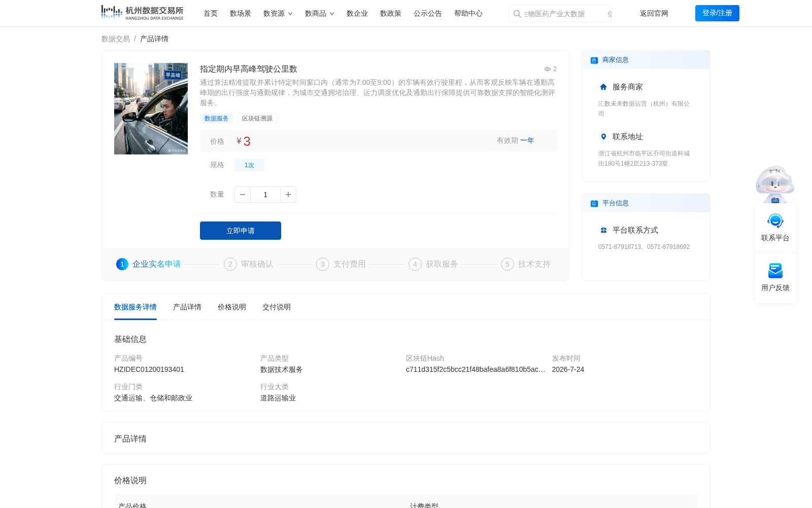812x508 pixels.
Task: Click publish date 2026-7-24
Action: (568, 369)
